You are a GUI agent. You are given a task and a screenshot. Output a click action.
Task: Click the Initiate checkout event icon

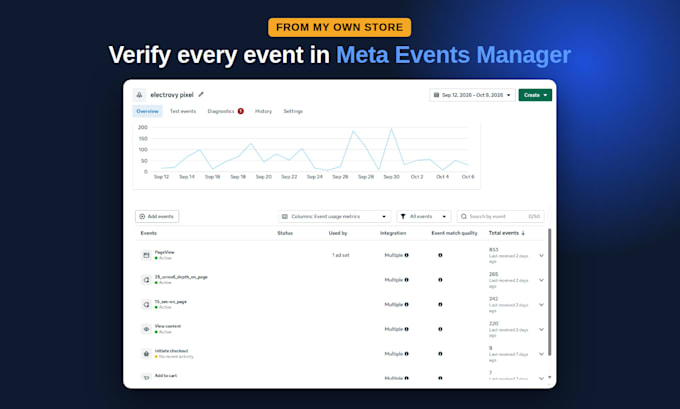(146, 354)
